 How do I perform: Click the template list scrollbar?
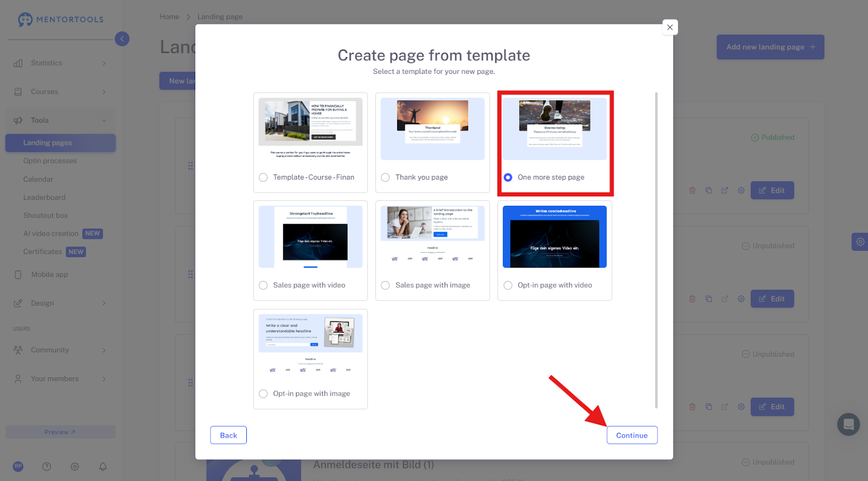[656, 250]
